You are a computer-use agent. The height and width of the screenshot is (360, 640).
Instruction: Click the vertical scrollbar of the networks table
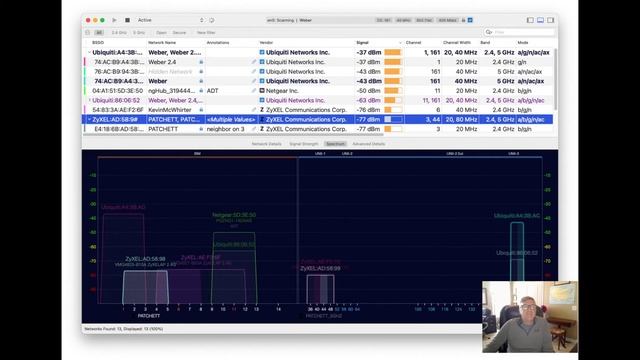coord(555,79)
